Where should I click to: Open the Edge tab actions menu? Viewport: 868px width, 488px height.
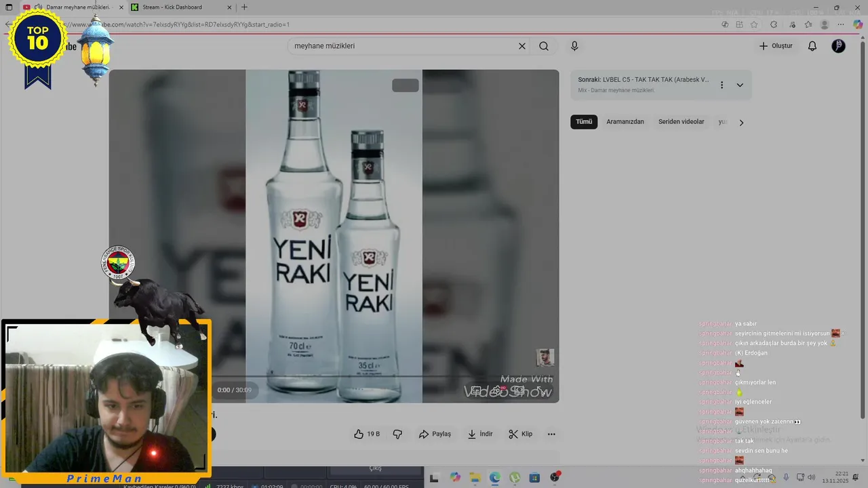click(9, 7)
